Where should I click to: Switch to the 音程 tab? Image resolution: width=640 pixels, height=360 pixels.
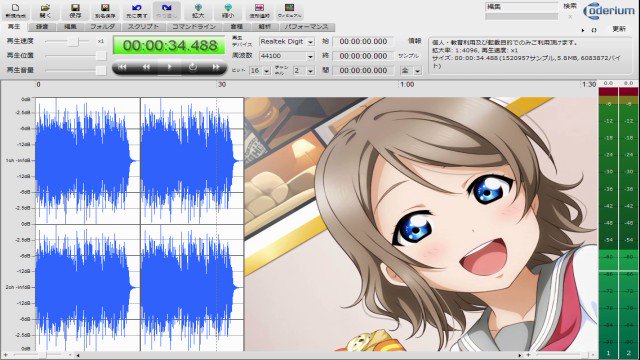tap(237, 27)
